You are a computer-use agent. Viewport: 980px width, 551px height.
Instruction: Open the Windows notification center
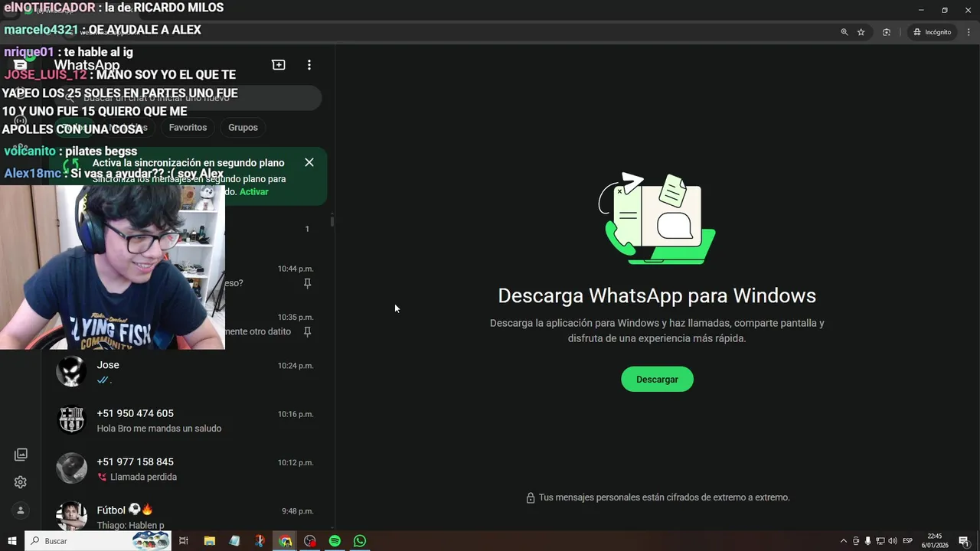pyautogui.click(x=964, y=541)
